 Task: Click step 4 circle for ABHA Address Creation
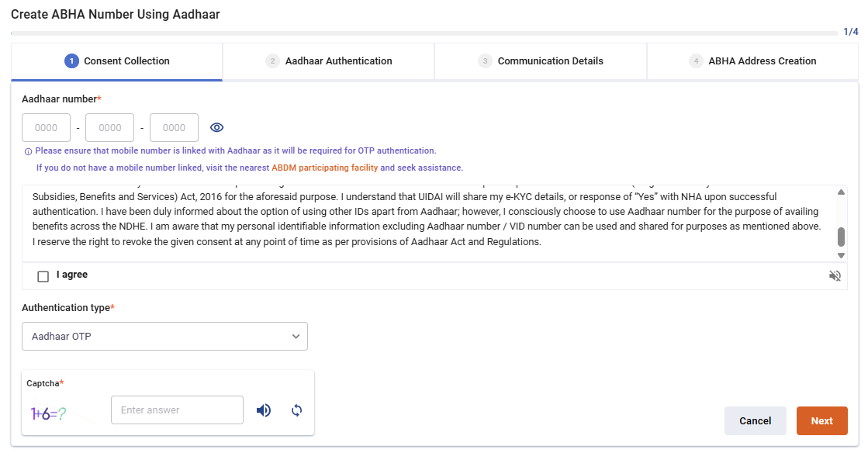pos(697,61)
